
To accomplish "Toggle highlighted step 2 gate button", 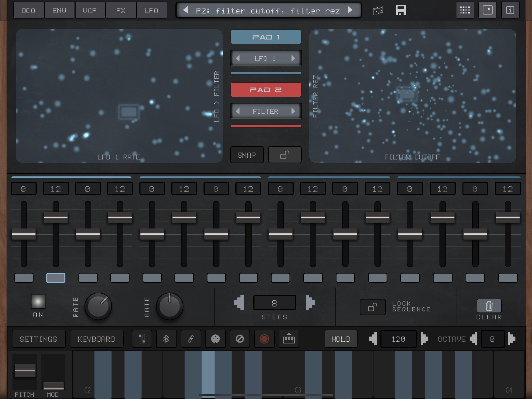I will click(56, 278).
